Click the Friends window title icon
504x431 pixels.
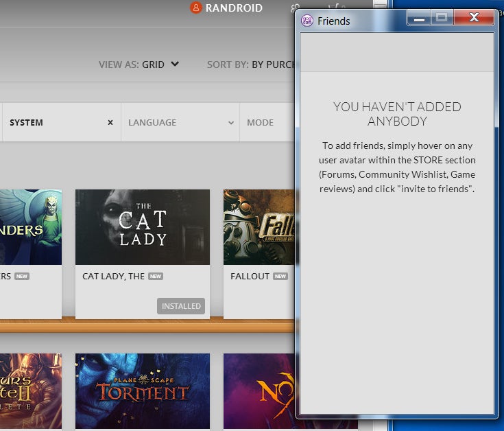click(308, 21)
